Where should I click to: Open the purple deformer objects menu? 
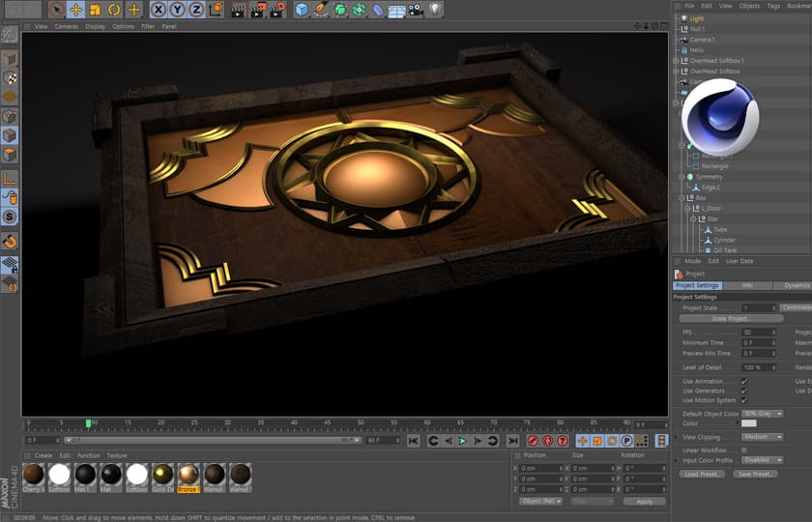pyautogui.click(x=378, y=10)
